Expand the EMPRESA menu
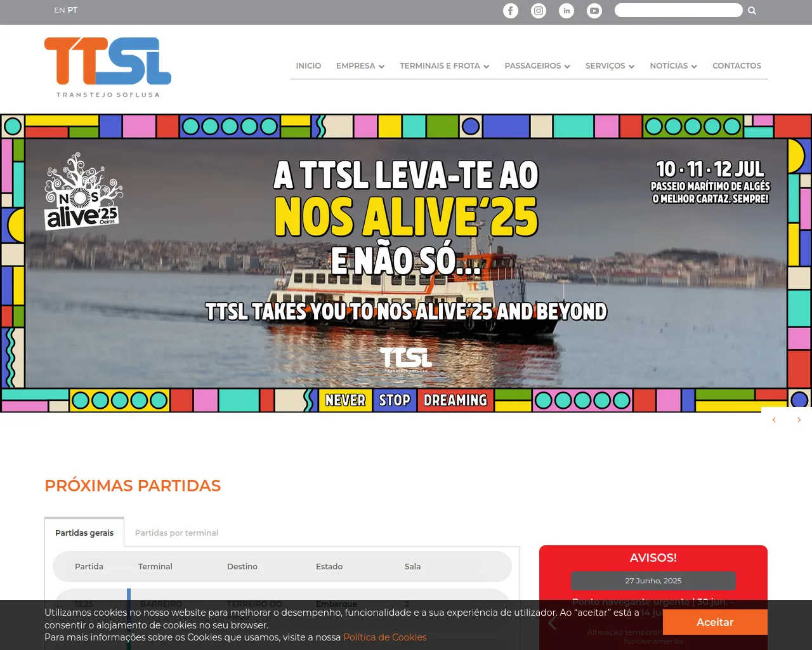Viewport: 812px width, 650px height. click(x=360, y=66)
